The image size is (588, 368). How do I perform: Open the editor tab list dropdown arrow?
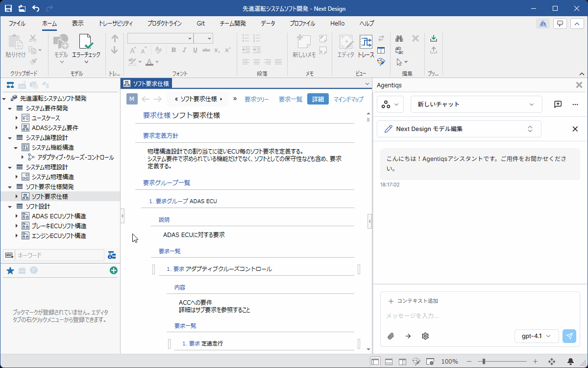click(x=367, y=84)
